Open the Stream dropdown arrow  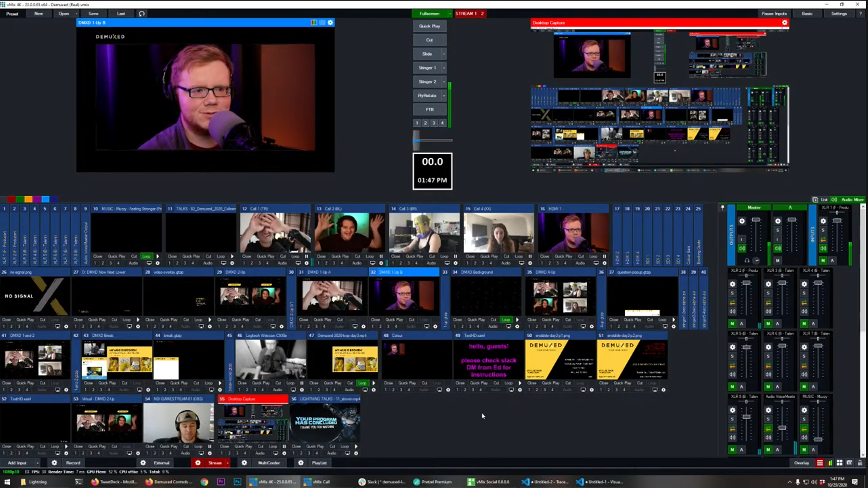point(227,463)
